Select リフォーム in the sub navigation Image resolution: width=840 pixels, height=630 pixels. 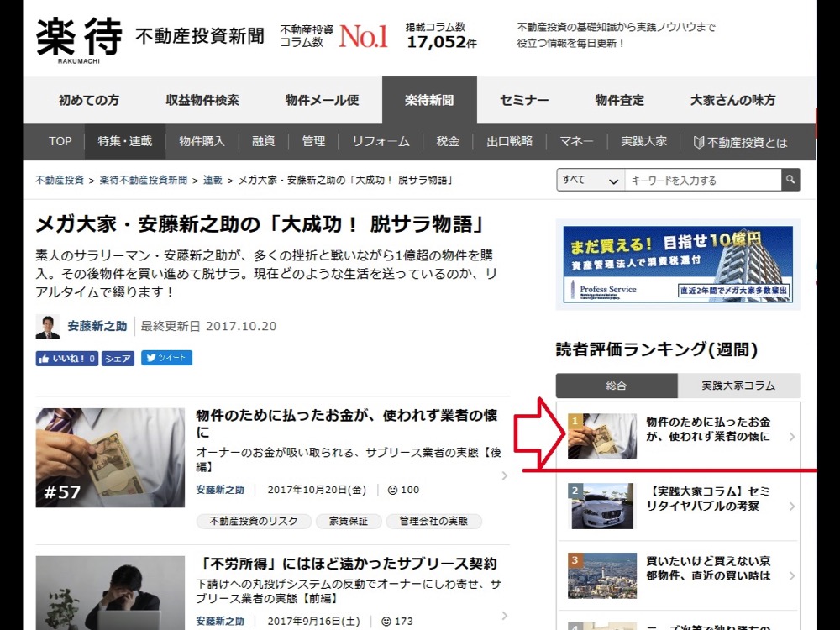coord(381,141)
